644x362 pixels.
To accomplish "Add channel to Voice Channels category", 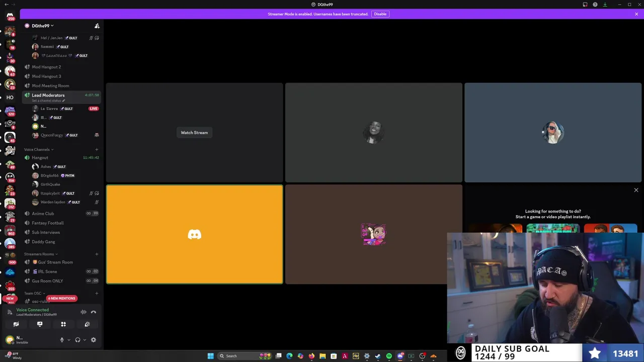I will (97, 149).
